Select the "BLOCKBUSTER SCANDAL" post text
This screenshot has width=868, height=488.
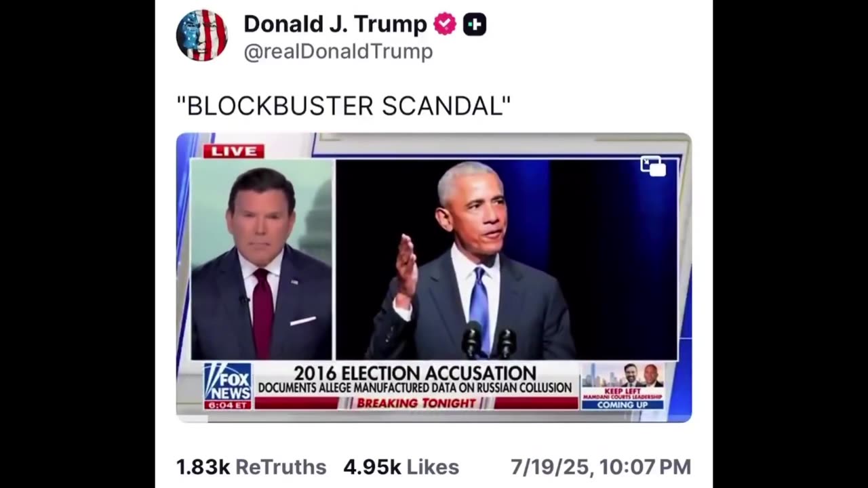(343, 106)
